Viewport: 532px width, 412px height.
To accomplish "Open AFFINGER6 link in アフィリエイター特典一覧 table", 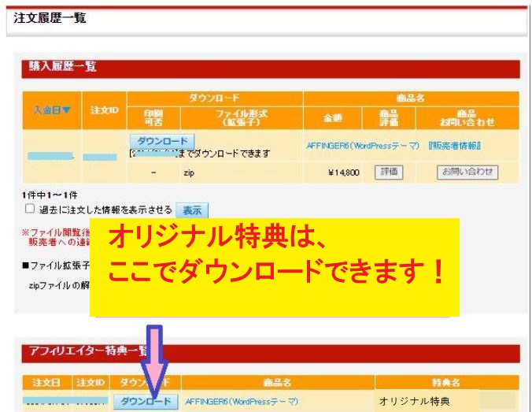I will tap(242, 402).
